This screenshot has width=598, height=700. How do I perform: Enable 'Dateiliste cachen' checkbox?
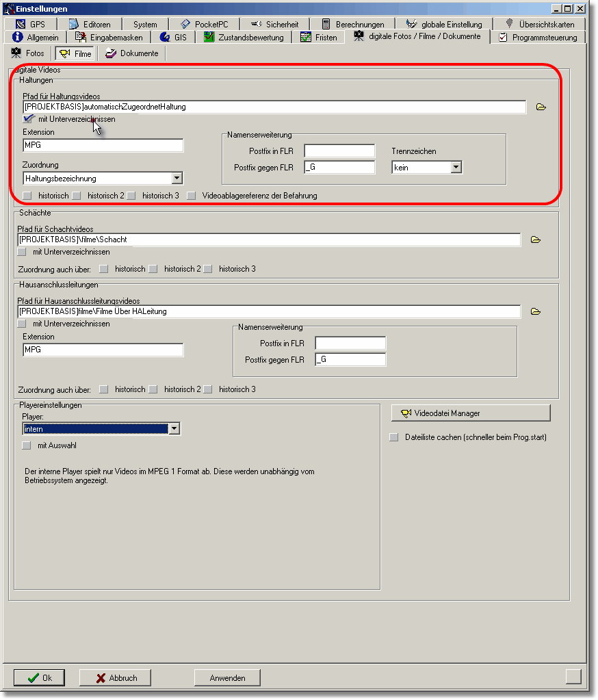coord(393,437)
